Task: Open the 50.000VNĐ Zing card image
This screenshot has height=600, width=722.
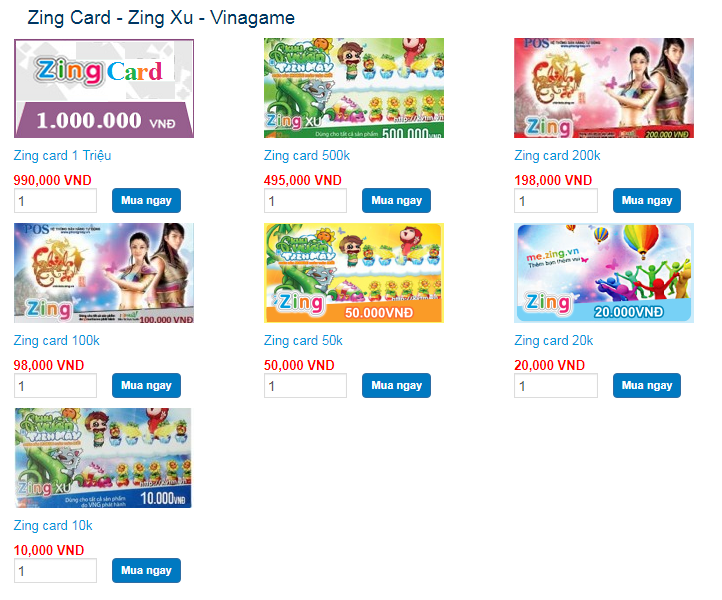Action: point(354,273)
